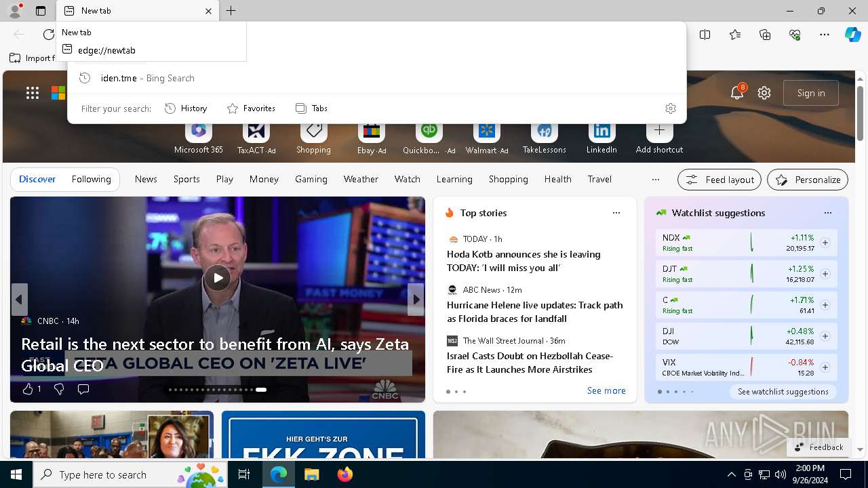
Task: Open Feed layout options
Action: tap(719, 180)
